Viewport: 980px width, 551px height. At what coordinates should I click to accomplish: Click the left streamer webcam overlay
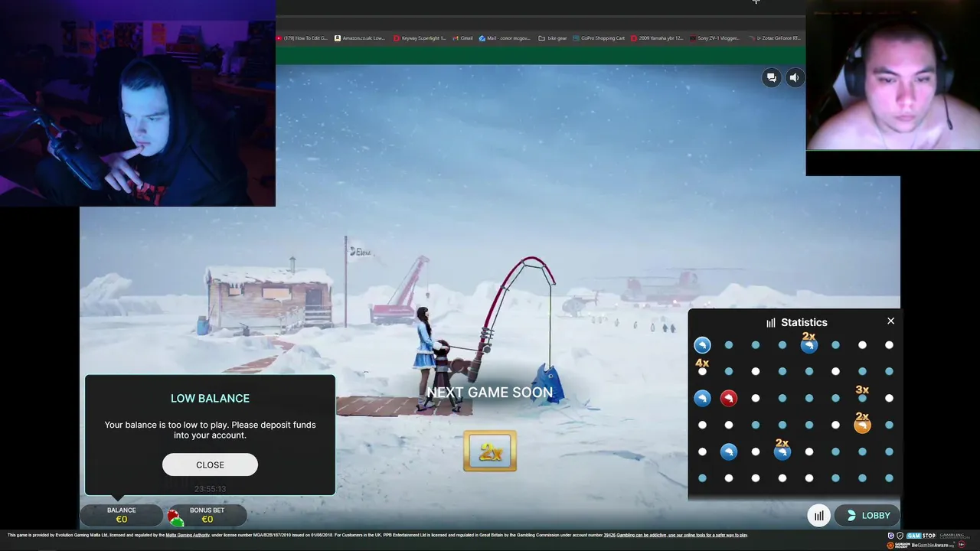[138, 103]
